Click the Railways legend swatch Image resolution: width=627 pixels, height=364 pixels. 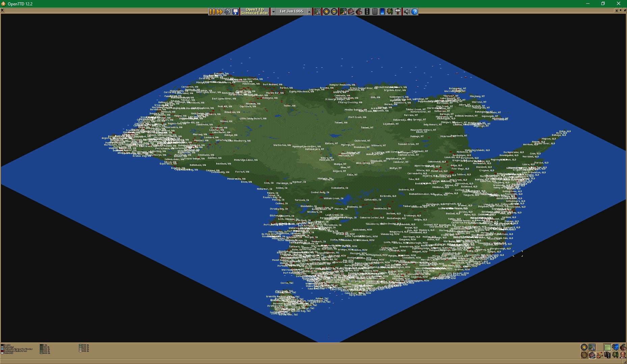[2, 347]
